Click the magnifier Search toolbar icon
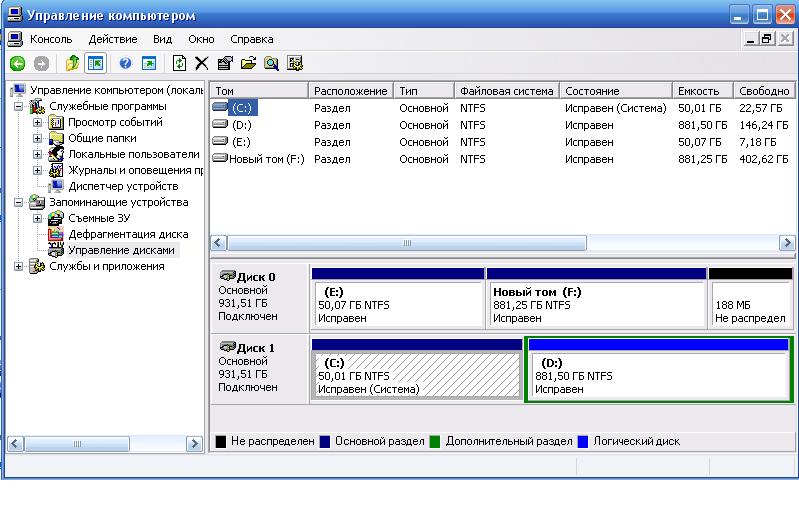Image resolution: width=799 pixels, height=512 pixels. (x=271, y=63)
